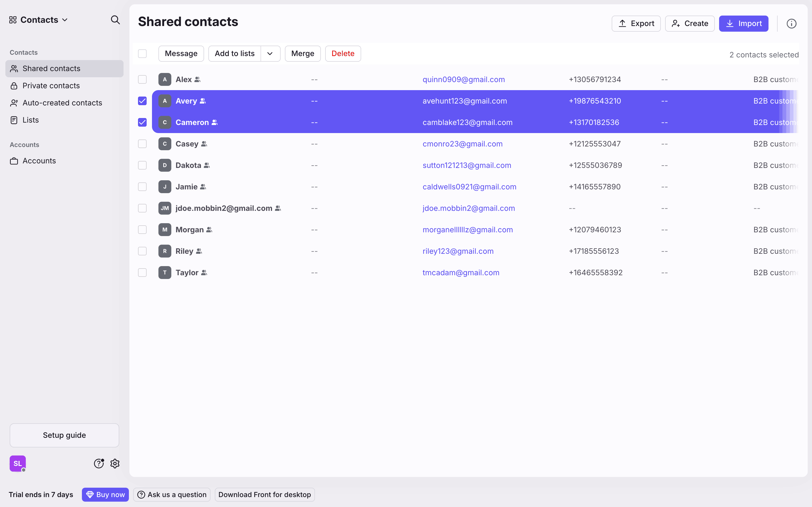The width and height of the screenshot is (812, 507).
Task: Uncheck the Avery contact checkbox
Action: coord(142,101)
